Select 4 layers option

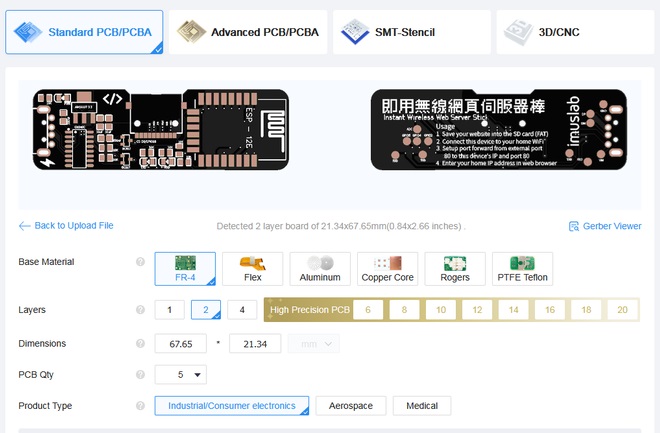pos(241,310)
